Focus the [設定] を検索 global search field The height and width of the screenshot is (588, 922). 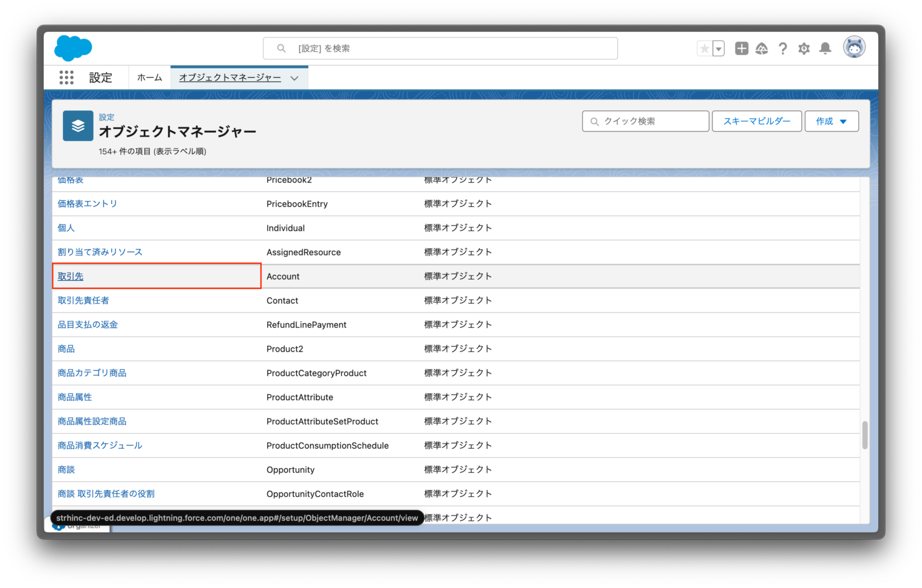[440, 49]
